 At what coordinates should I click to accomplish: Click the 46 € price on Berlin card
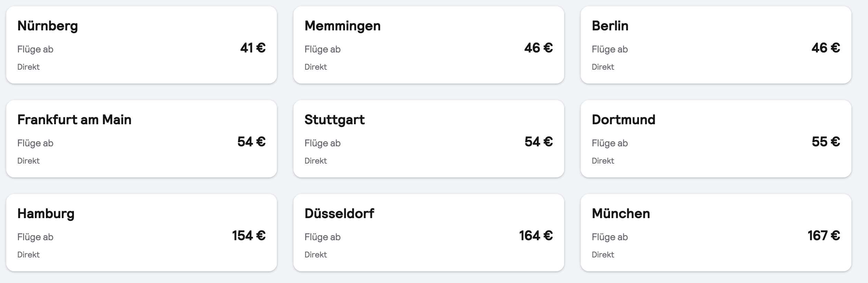(826, 48)
